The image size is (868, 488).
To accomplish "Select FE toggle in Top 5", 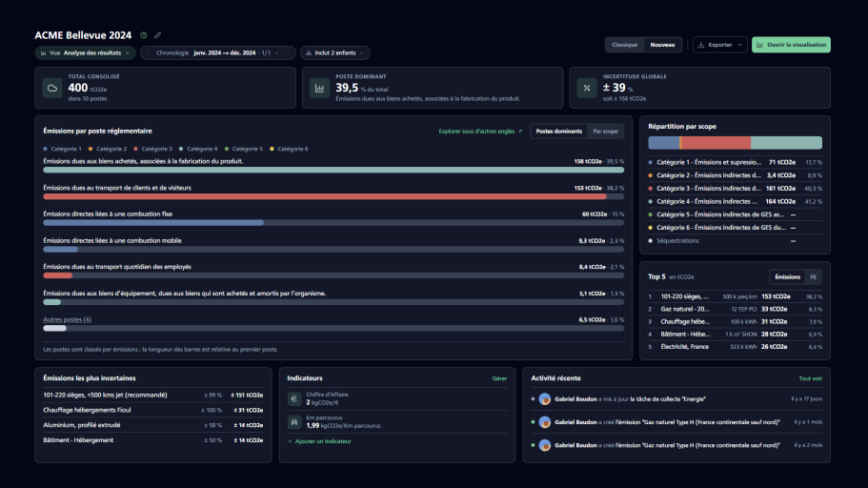I will coord(813,277).
